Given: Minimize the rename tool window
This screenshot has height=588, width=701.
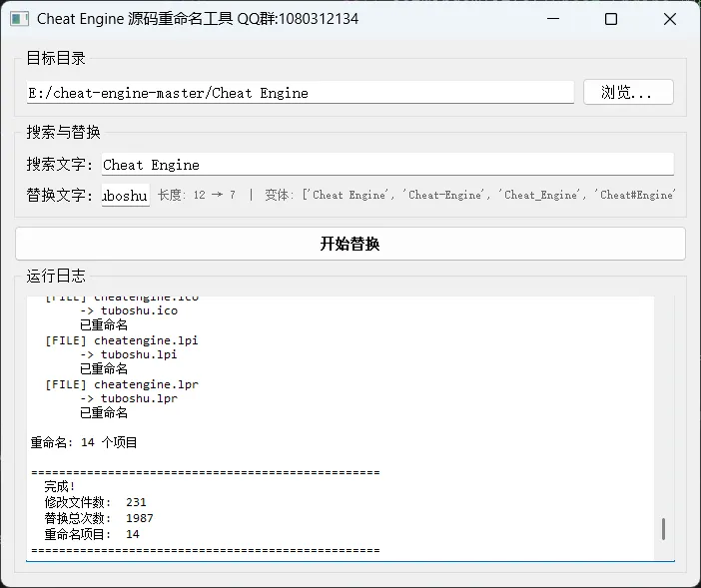Looking at the screenshot, I should [553, 19].
